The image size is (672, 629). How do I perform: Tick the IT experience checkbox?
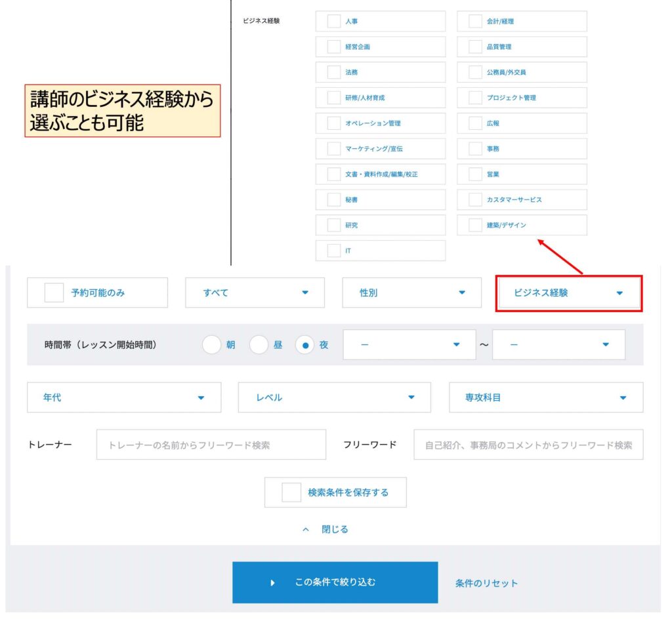(333, 251)
